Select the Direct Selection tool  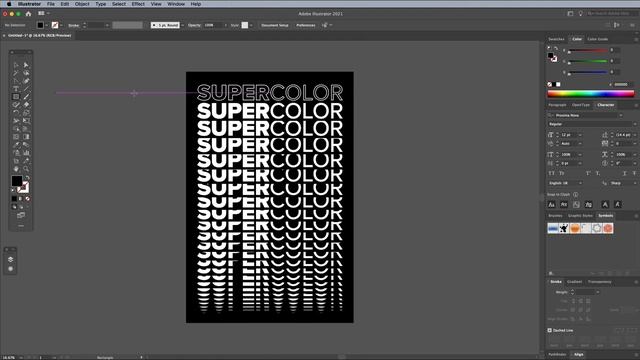click(26, 65)
